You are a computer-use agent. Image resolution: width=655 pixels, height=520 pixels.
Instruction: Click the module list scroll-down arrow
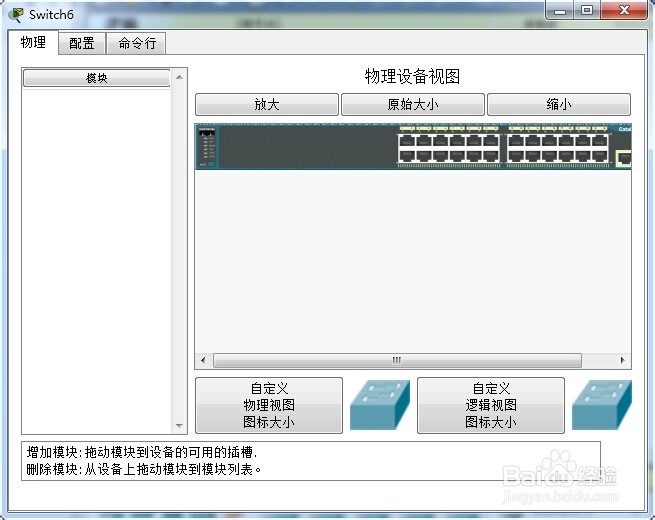(x=179, y=426)
